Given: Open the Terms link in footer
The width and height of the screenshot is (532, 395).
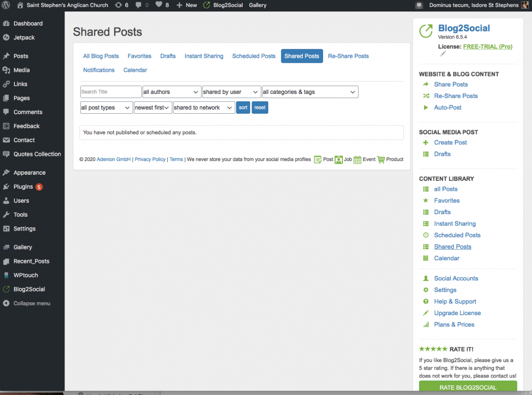Looking at the screenshot, I should (x=176, y=159).
